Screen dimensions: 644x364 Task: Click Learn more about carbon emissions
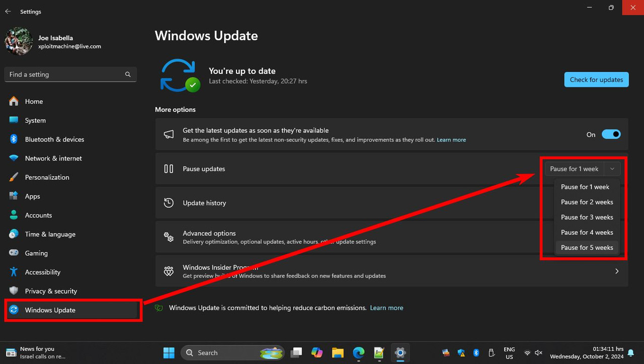tap(386, 308)
